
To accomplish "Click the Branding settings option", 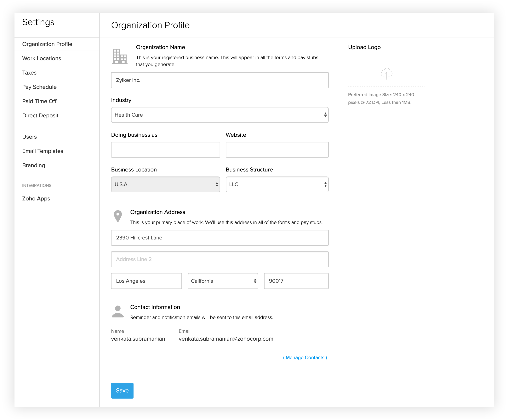I will pyautogui.click(x=33, y=165).
